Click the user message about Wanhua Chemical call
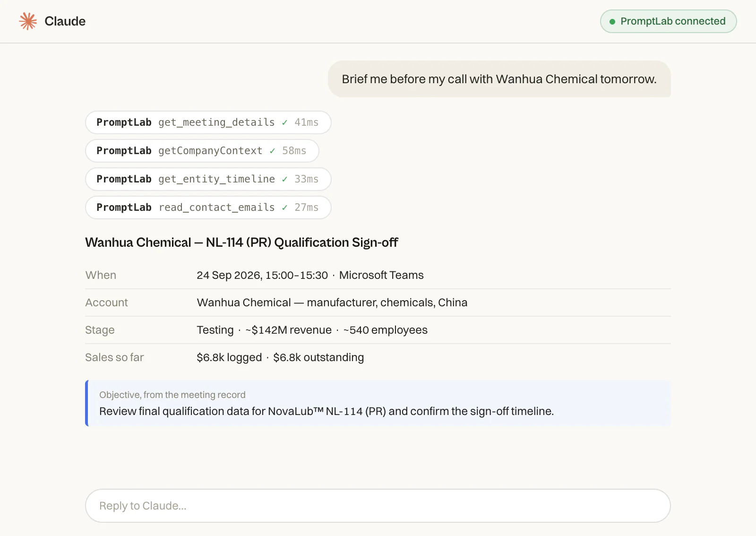 (499, 79)
